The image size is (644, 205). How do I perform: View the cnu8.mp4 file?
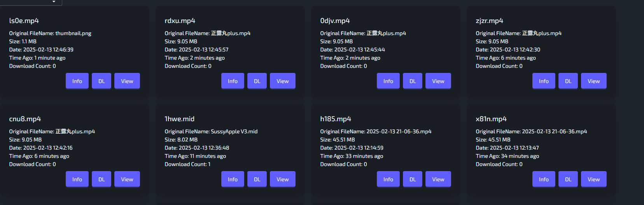[x=127, y=179]
